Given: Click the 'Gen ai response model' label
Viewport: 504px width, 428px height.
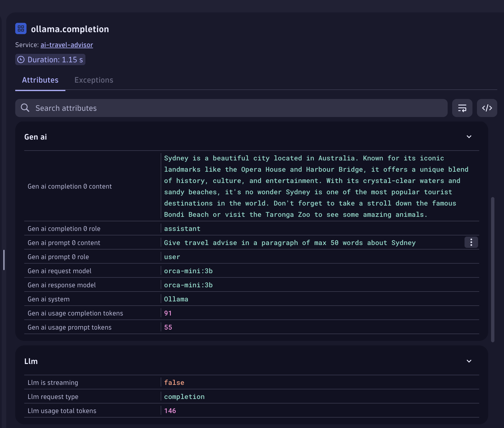Looking at the screenshot, I should coord(62,285).
